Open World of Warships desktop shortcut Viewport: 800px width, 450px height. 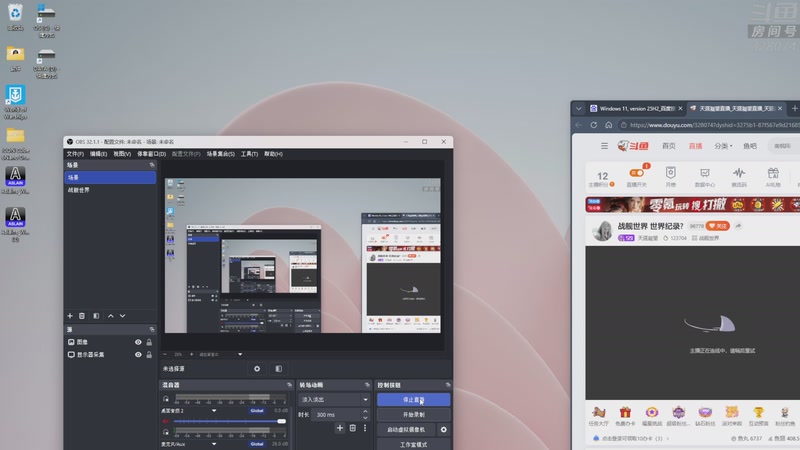pos(15,102)
